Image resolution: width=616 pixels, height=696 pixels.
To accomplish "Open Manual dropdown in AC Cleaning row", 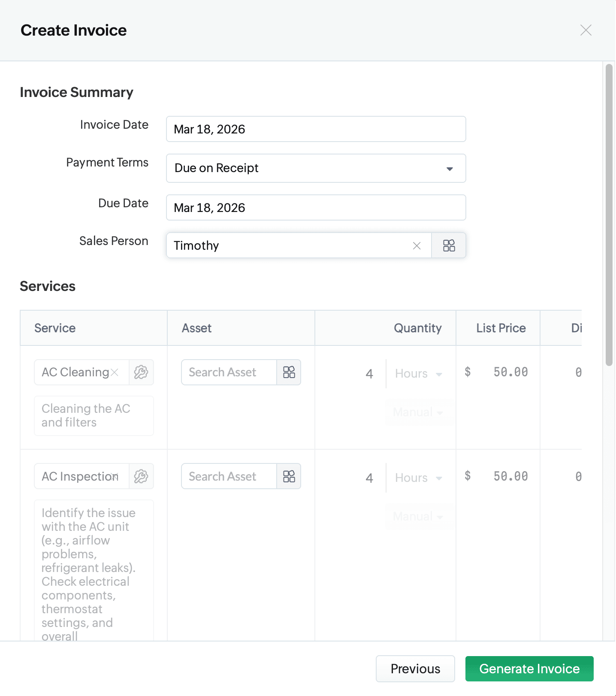I will coord(418,412).
